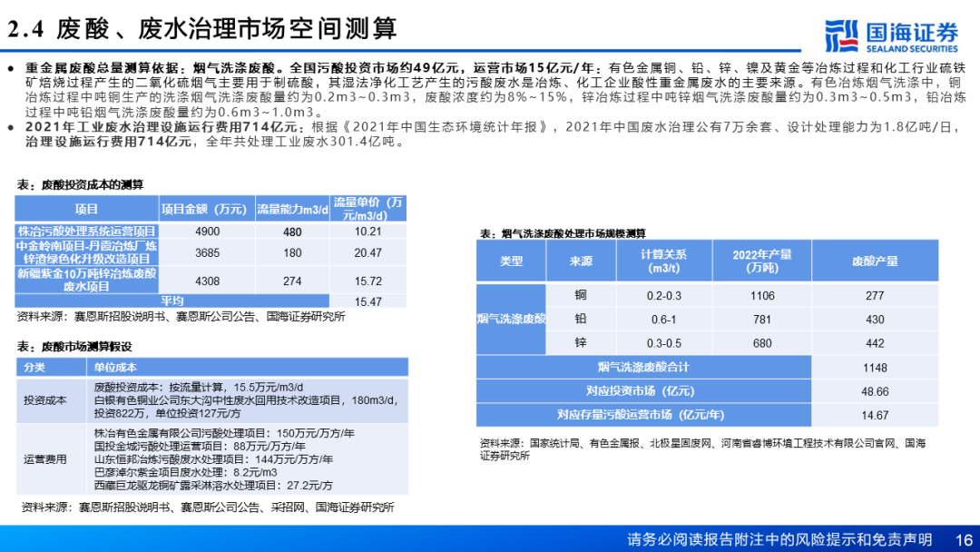Click the copper ratio value 0.2-0.3
Image resolution: width=980 pixels, height=552 pixels.
click(x=663, y=296)
